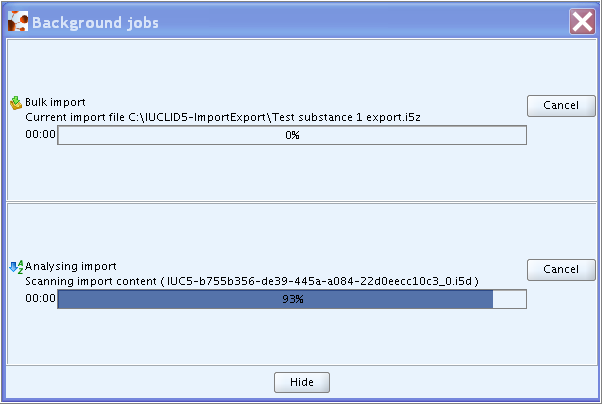Cancel the Bulk import job
This screenshot has height=404, width=602.
click(561, 106)
